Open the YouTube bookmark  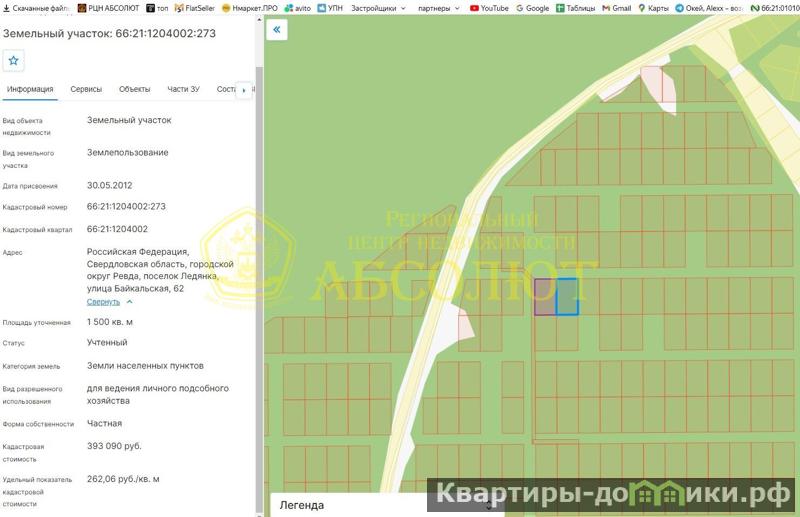[489, 8]
